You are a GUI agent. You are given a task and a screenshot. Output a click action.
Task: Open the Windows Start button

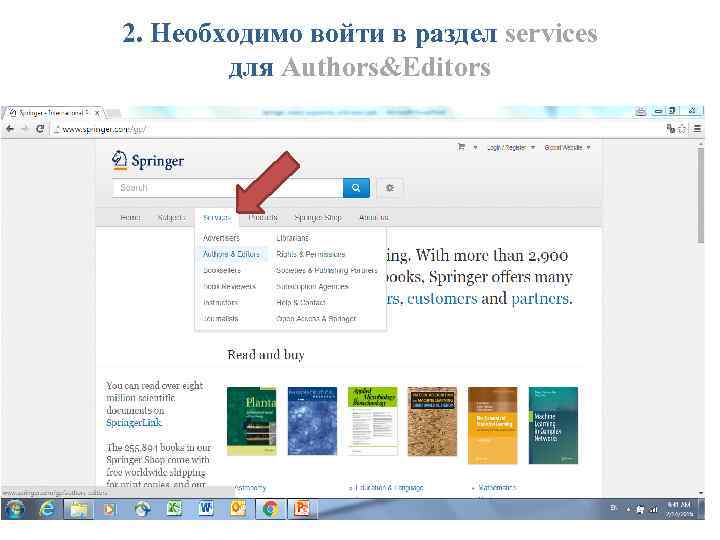point(15,509)
